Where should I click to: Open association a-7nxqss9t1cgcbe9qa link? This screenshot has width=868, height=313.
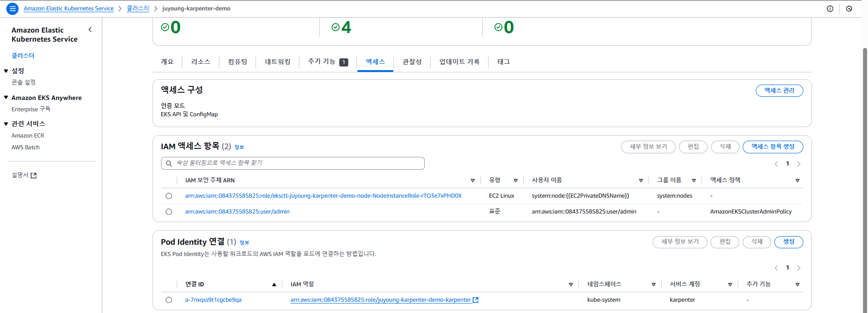(213, 300)
